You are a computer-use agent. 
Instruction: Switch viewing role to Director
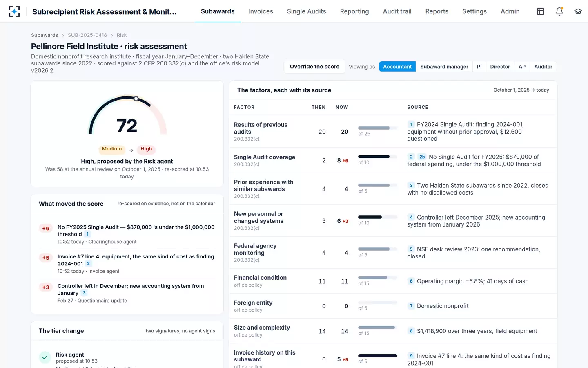point(500,67)
